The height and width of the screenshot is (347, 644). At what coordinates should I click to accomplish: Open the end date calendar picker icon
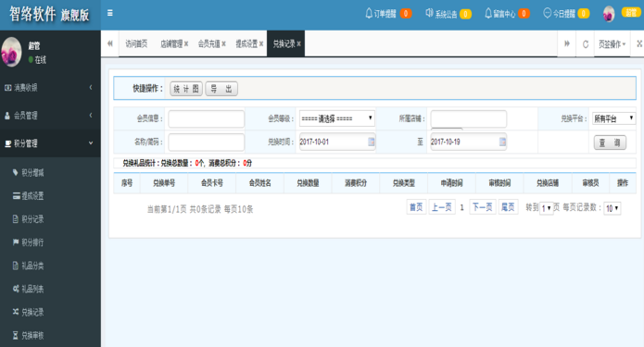point(502,142)
